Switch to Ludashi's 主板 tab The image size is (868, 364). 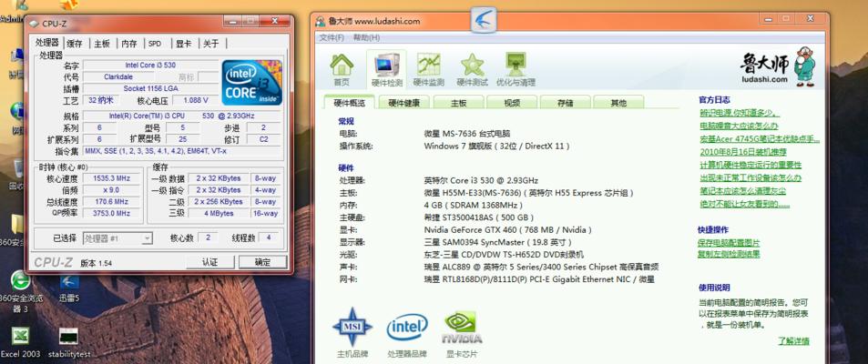coord(458,103)
